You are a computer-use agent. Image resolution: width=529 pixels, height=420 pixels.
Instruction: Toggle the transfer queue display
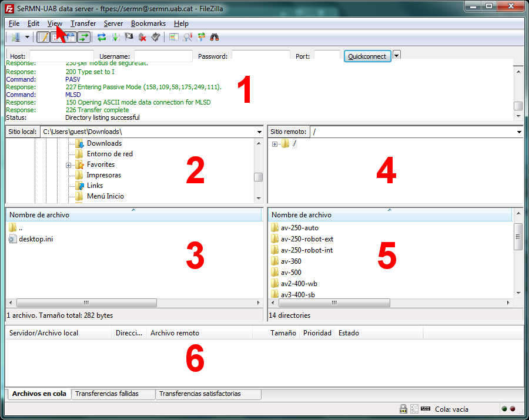pos(84,37)
